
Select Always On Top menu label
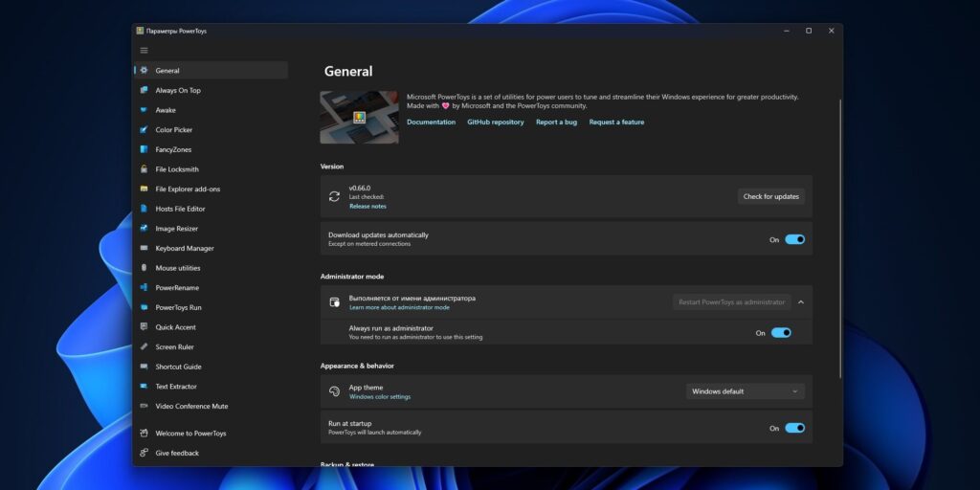pos(178,91)
